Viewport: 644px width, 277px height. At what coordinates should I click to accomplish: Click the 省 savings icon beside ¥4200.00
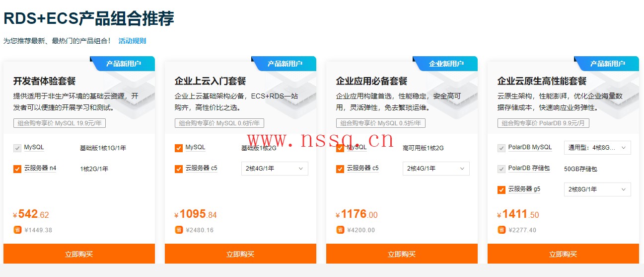[340, 230]
